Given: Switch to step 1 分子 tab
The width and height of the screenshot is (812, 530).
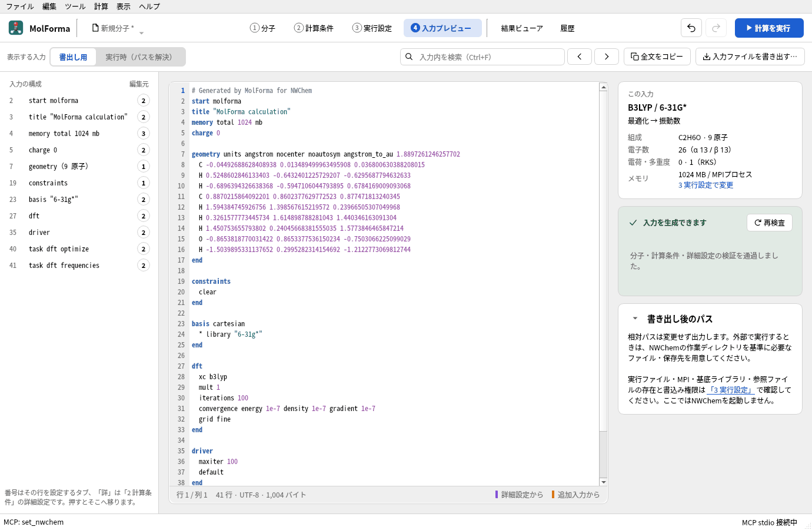Looking at the screenshot, I should click(x=262, y=28).
